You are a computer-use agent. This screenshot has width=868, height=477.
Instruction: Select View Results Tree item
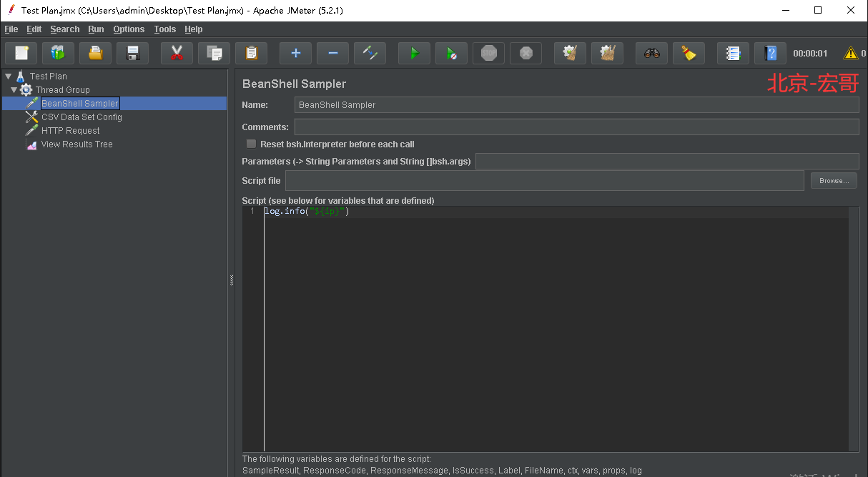point(77,144)
